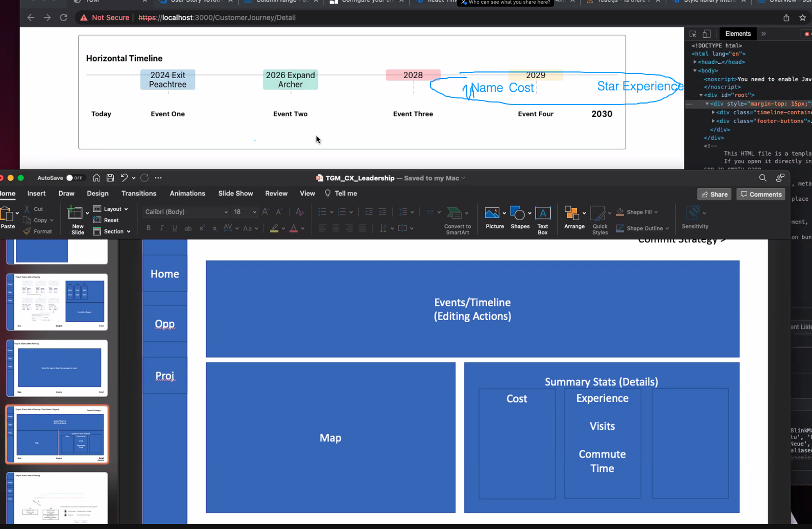812x529 pixels.
Task: Show more DevTools tabs with the chevrons
Action: (x=763, y=34)
